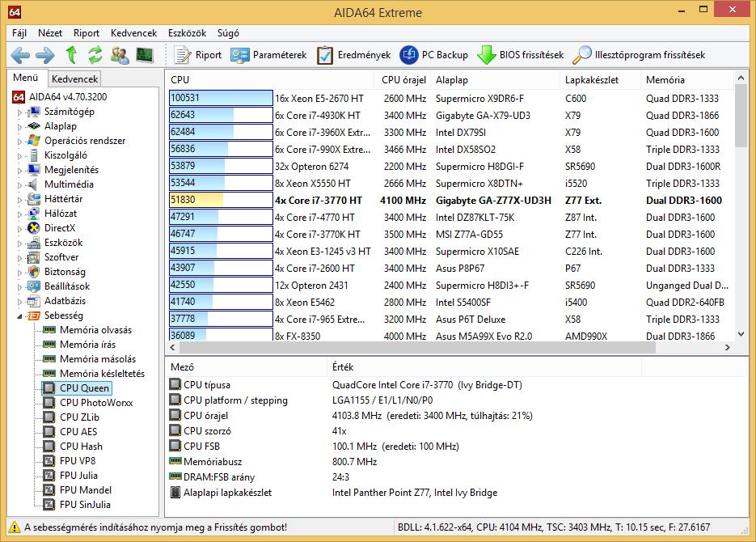Select the Adatbázis tree icon
This screenshot has height=542, width=756.
click(34, 301)
